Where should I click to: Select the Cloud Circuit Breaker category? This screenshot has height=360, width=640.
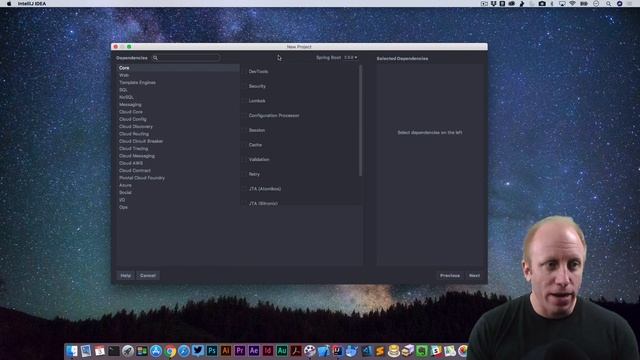pos(178,141)
